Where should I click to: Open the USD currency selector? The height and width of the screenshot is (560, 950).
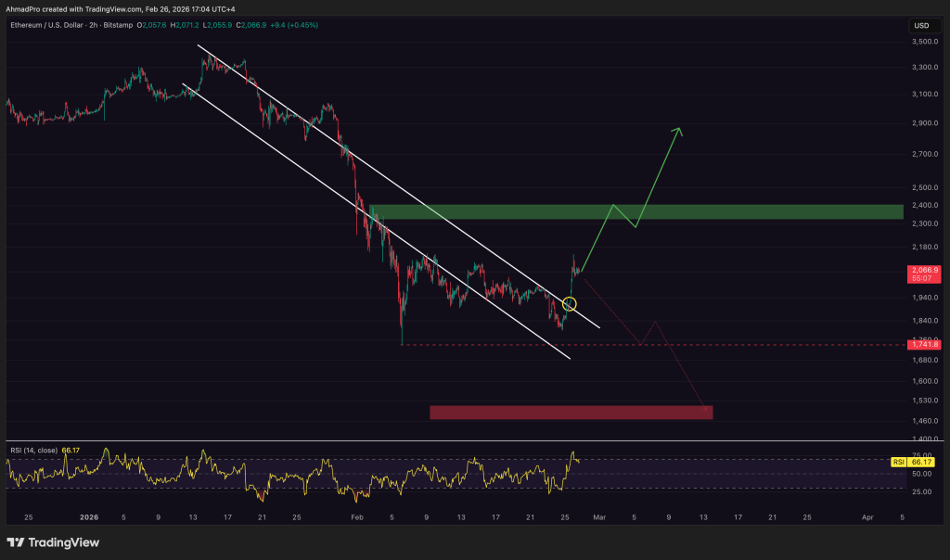(921, 25)
